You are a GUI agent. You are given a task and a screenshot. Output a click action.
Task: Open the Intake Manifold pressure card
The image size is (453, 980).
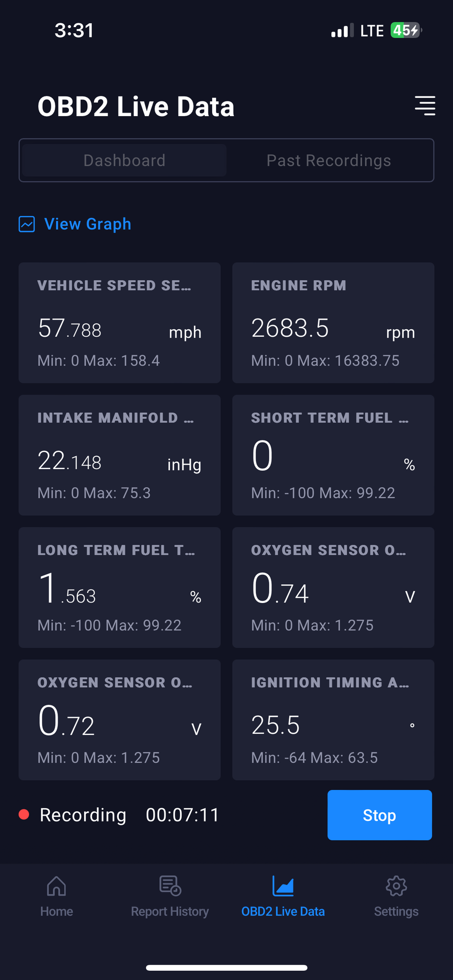point(120,455)
